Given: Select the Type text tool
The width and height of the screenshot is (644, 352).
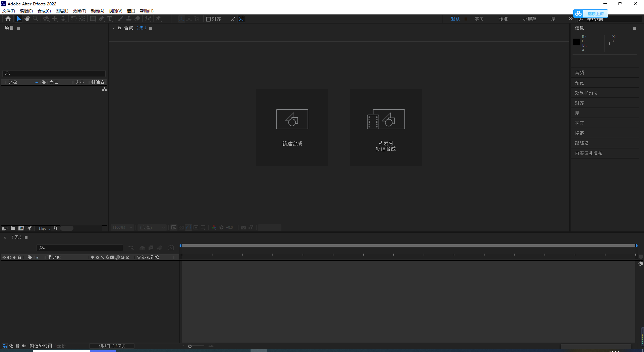Looking at the screenshot, I should tap(110, 19).
